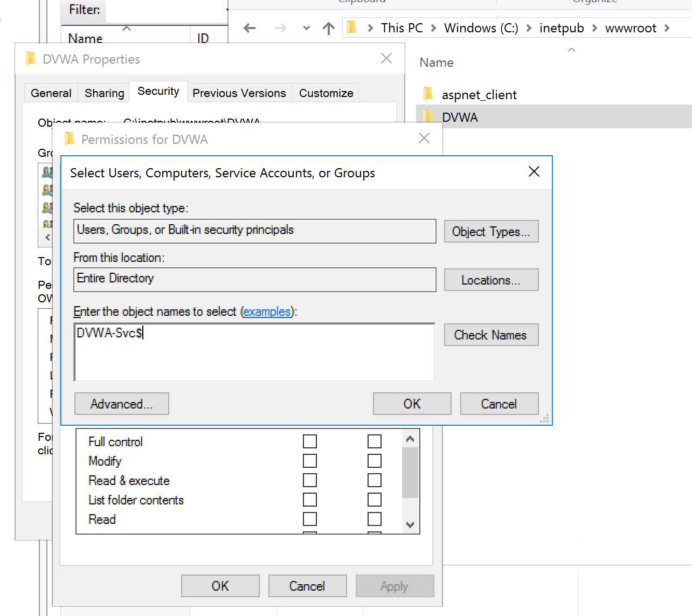
Task: Click the Check Names button
Action: coord(491,335)
